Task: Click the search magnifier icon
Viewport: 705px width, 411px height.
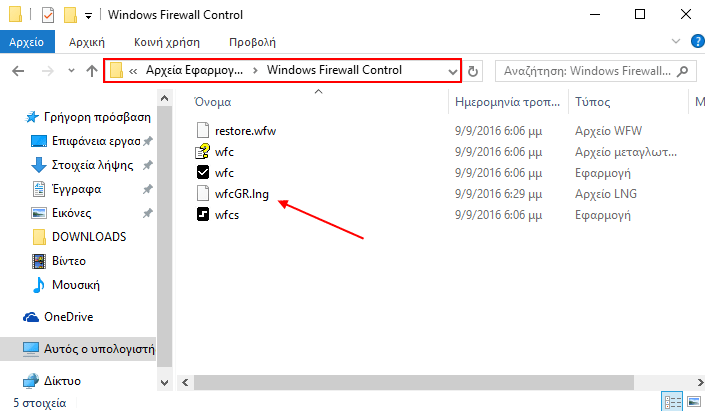Action: click(683, 71)
